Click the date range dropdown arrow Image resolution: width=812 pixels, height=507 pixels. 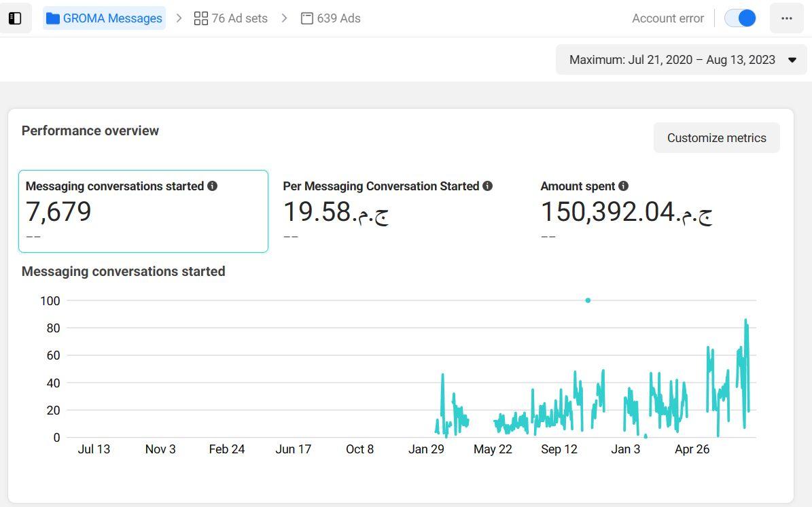coord(792,60)
